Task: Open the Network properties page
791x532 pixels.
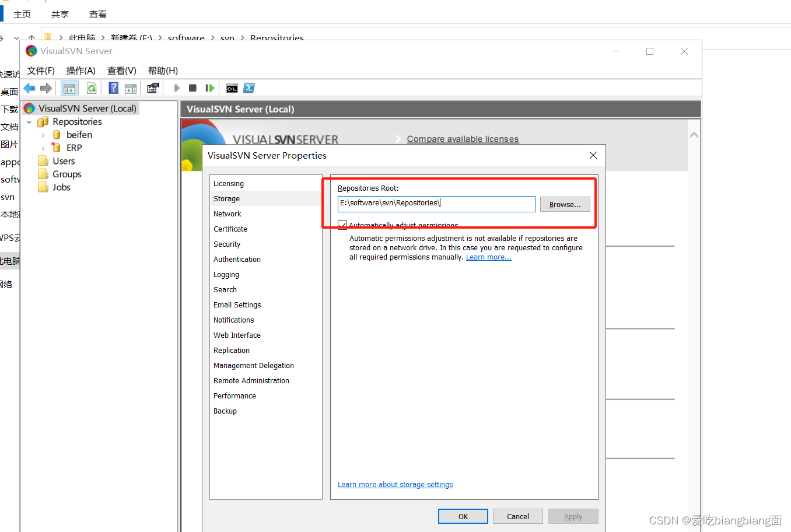Action: (265, 213)
